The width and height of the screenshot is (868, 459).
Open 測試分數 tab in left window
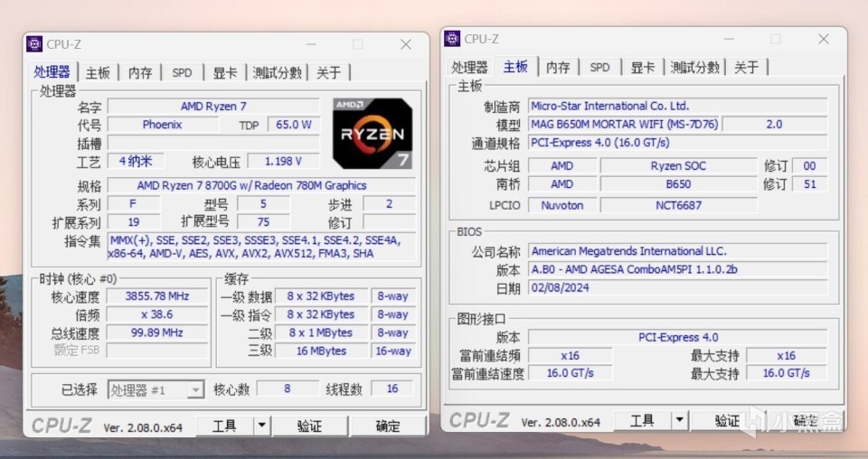click(278, 73)
